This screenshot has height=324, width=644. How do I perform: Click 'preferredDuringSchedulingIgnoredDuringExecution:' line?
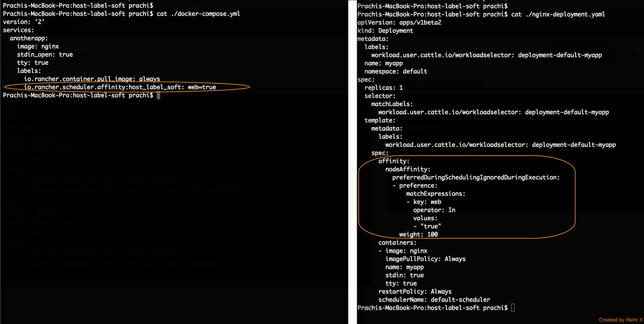point(476,177)
